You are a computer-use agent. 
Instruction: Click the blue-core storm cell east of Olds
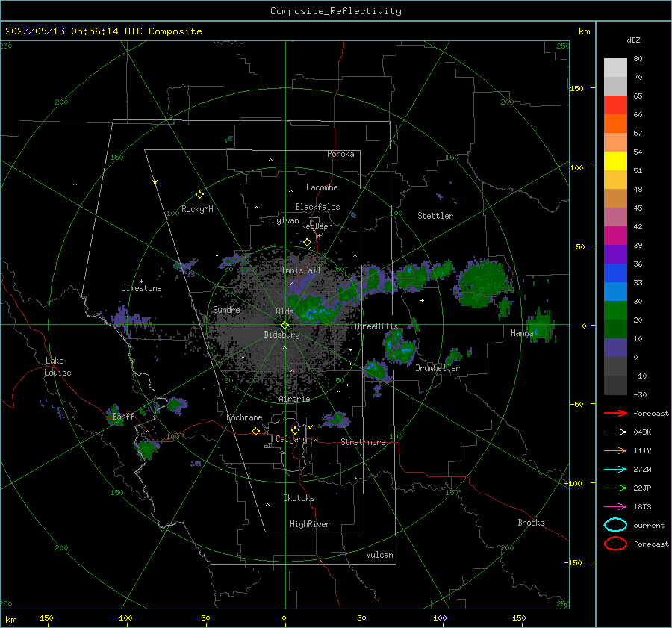click(x=317, y=309)
